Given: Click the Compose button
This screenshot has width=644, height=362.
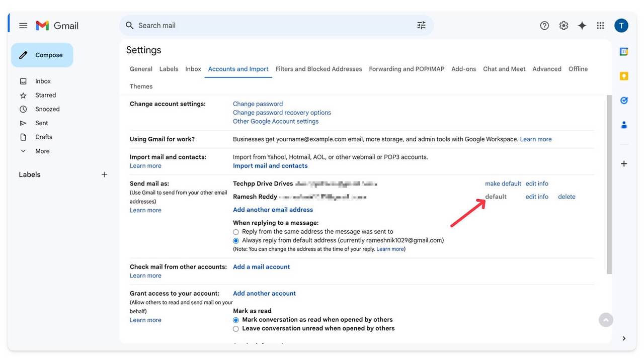Looking at the screenshot, I should tap(42, 55).
